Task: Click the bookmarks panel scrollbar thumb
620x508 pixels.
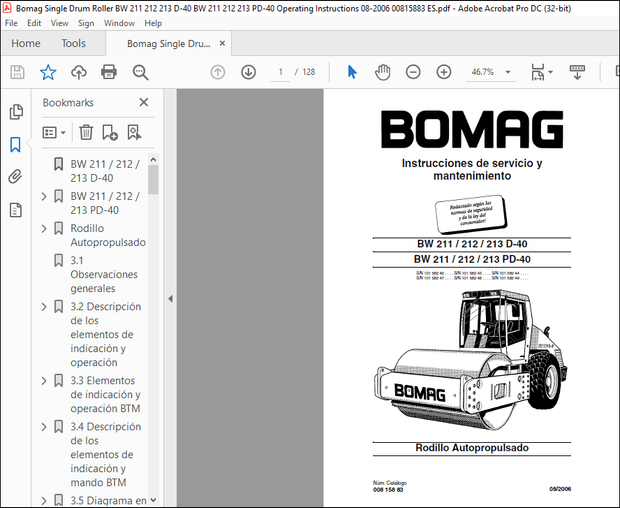Action: click(153, 179)
